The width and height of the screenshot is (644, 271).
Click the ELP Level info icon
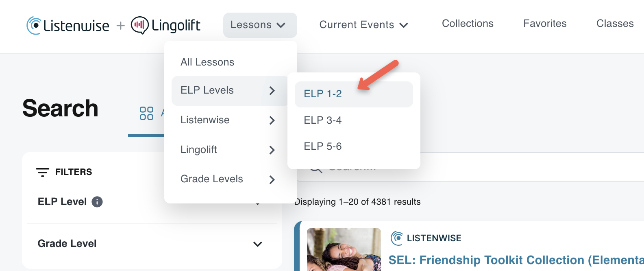coord(97,202)
